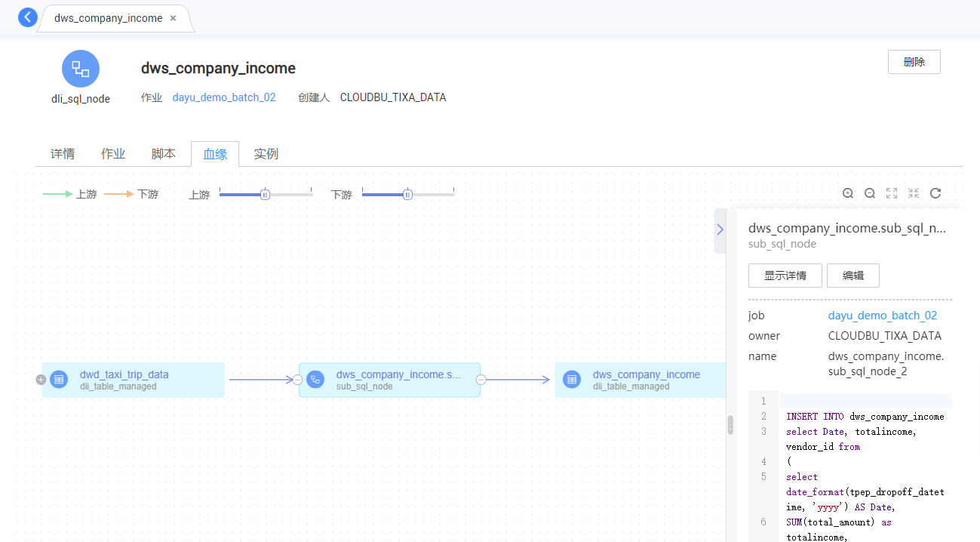Viewport: 980px width, 542px height.
Task: Click the 删除 button
Action: point(914,62)
